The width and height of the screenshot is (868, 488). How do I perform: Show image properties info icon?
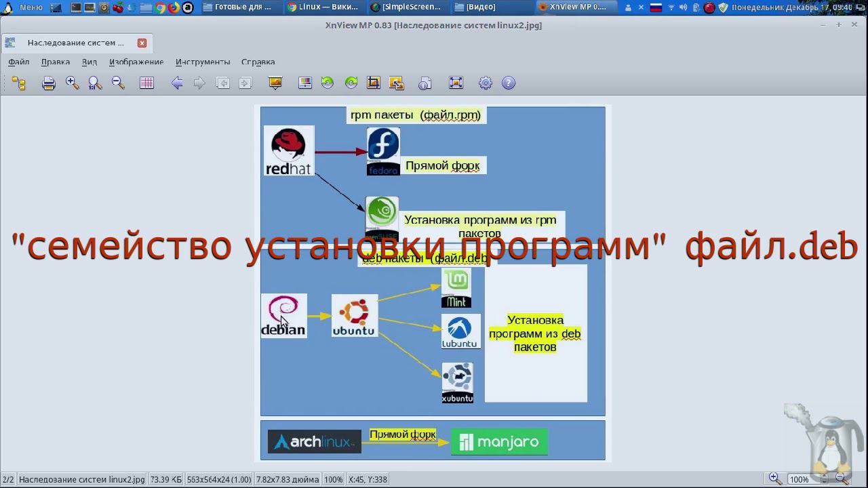pyautogui.click(x=425, y=83)
